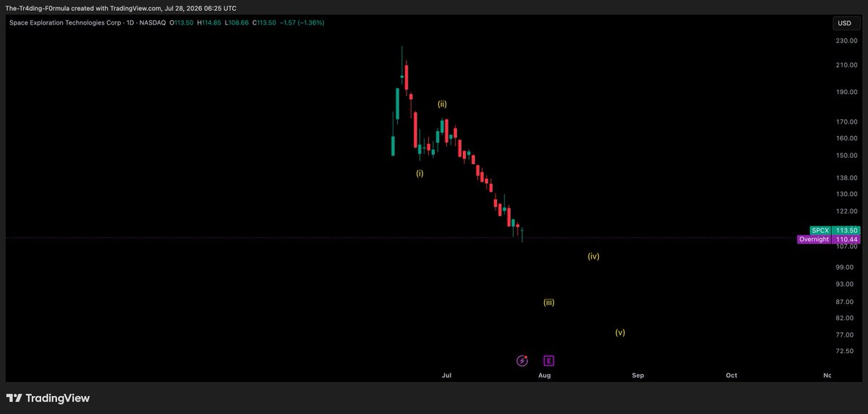Click the 160.00 price axis value
This screenshot has height=414, width=868.
coord(846,138)
